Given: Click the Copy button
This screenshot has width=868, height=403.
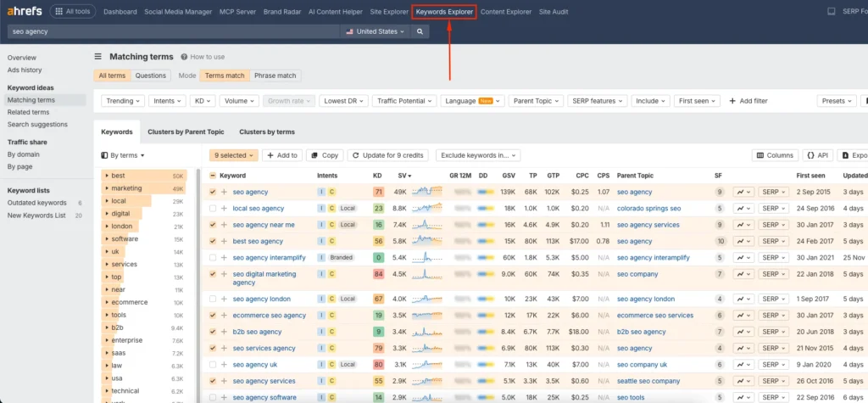Looking at the screenshot, I should point(325,155).
